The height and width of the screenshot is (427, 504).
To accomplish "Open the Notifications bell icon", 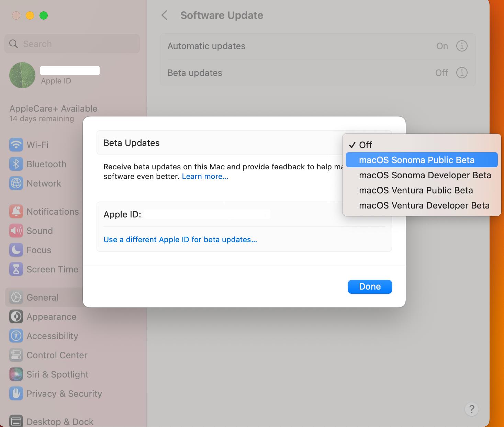I will click(16, 211).
